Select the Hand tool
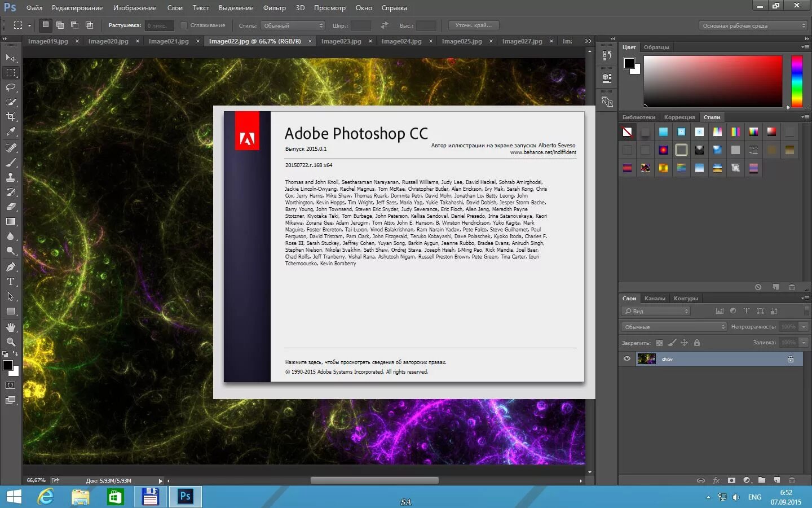812x508 pixels. 11,327
